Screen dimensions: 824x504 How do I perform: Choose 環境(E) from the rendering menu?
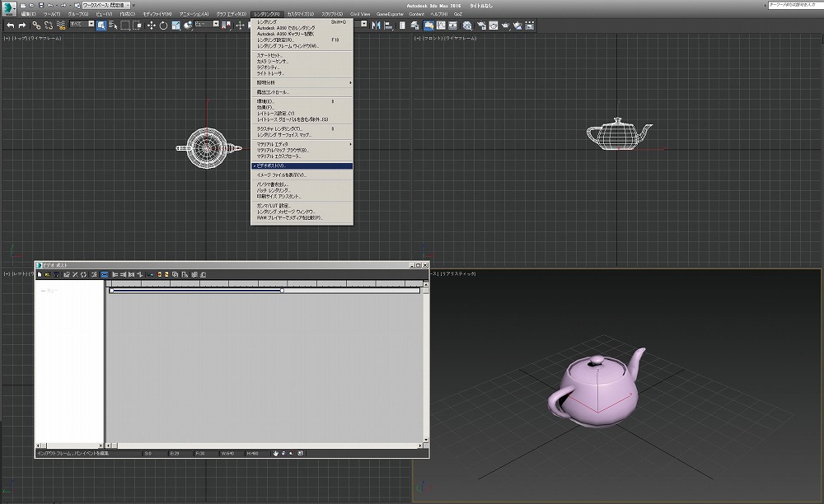[302, 101]
